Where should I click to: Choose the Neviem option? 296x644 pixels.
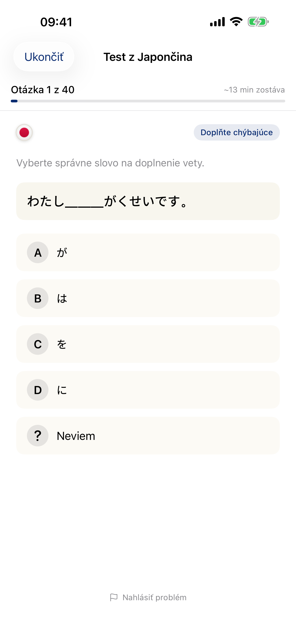tap(148, 435)
